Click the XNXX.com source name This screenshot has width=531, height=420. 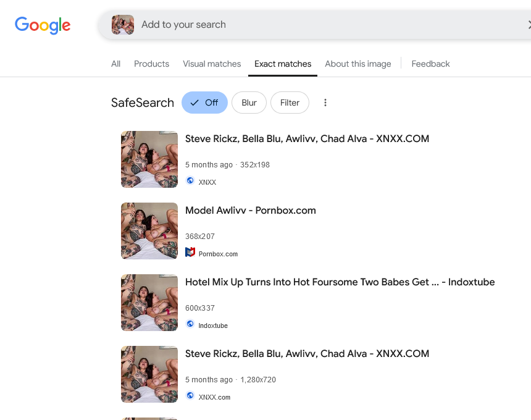pyautogui.click(x=214, y=397)
